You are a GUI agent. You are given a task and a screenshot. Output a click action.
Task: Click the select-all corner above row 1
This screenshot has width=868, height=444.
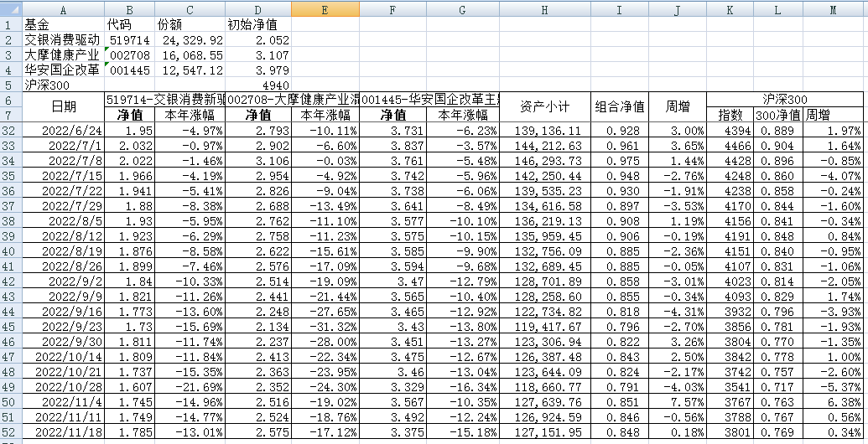(x=11, y=9)
